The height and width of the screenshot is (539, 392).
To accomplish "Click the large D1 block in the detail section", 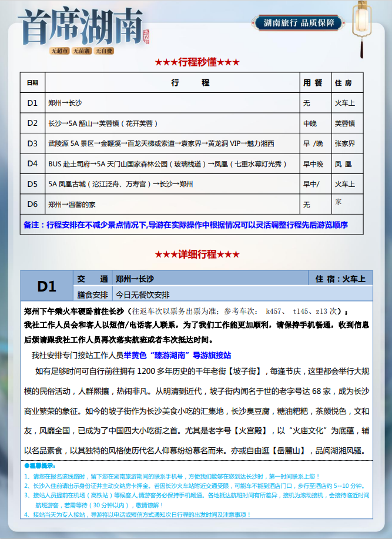I will pyautogui.click(x=47, y=286).
